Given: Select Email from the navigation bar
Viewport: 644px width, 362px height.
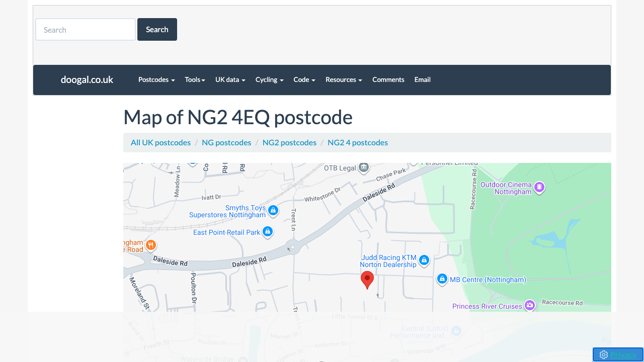Looking at the screenshot, I should [422, 79].
